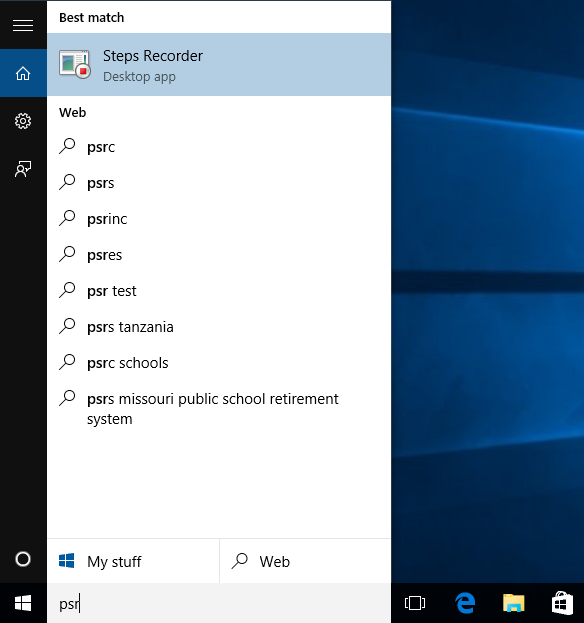Open the Windows Start button

[23, 603]
